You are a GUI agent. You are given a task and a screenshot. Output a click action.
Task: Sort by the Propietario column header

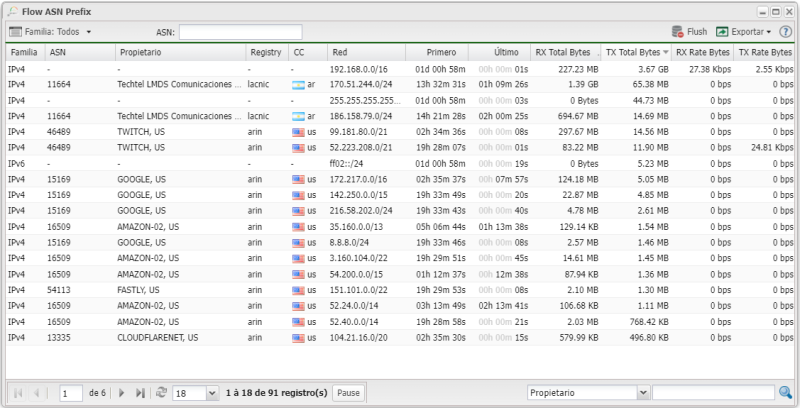pyautogui.click(x=180, y=52)
